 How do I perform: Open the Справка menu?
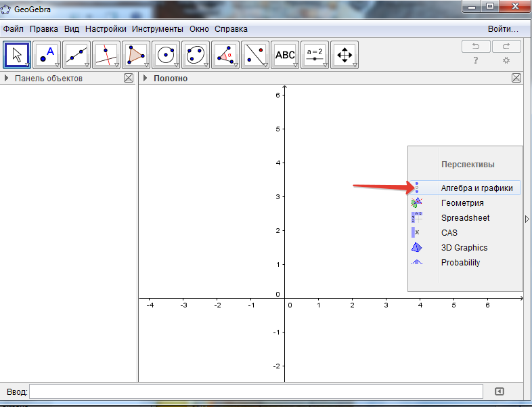231,29
